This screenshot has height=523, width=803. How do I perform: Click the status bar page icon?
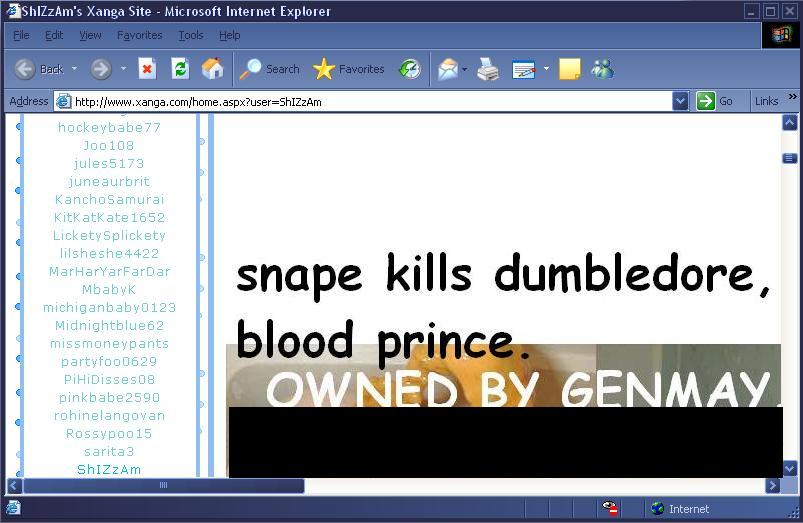pos(13,508)
